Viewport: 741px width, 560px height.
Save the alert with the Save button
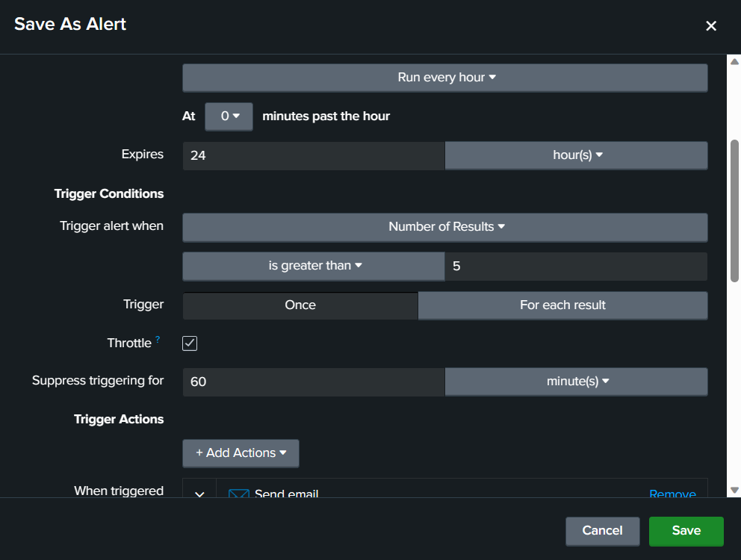(686, 531)
